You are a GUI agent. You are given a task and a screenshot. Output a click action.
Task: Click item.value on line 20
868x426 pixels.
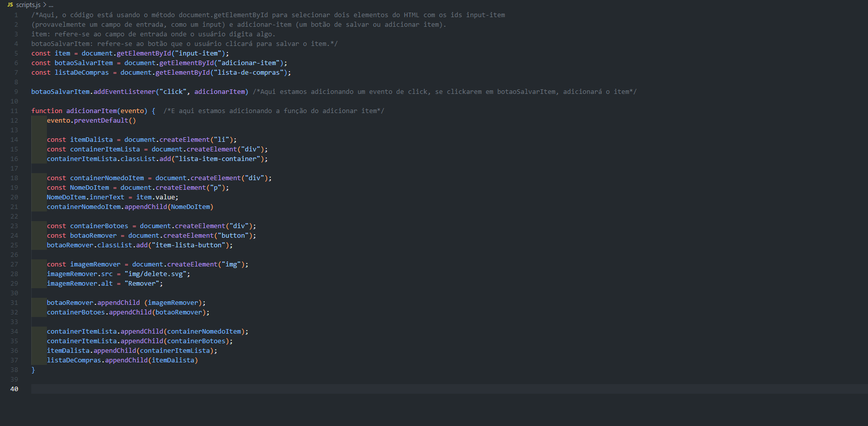coord(156,197)
